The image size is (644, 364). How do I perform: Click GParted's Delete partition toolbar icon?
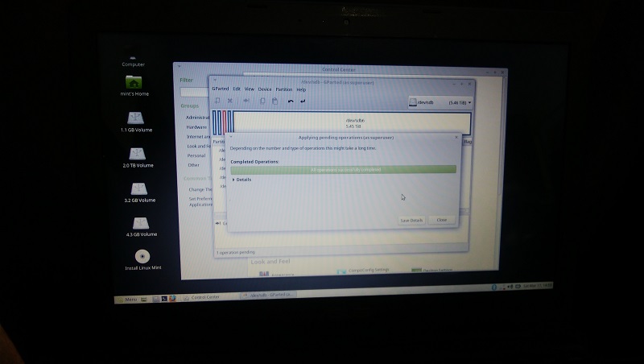pyautogui.click(x=230, y=101)
